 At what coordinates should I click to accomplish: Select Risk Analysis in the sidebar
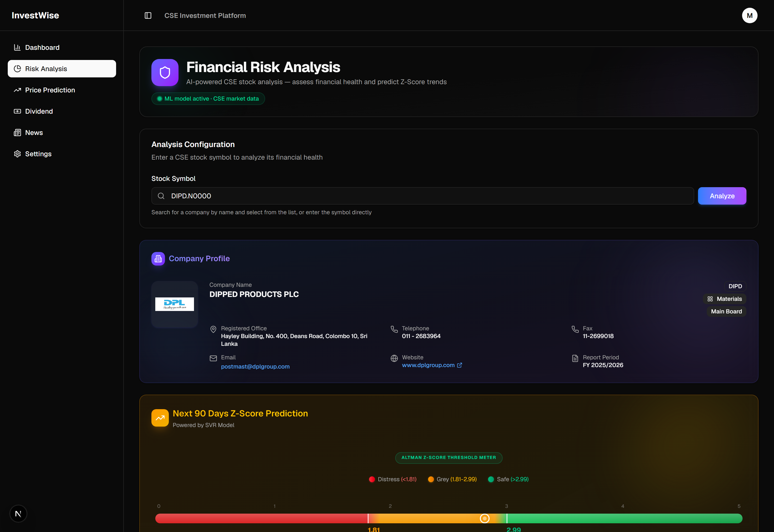(62, 69)
